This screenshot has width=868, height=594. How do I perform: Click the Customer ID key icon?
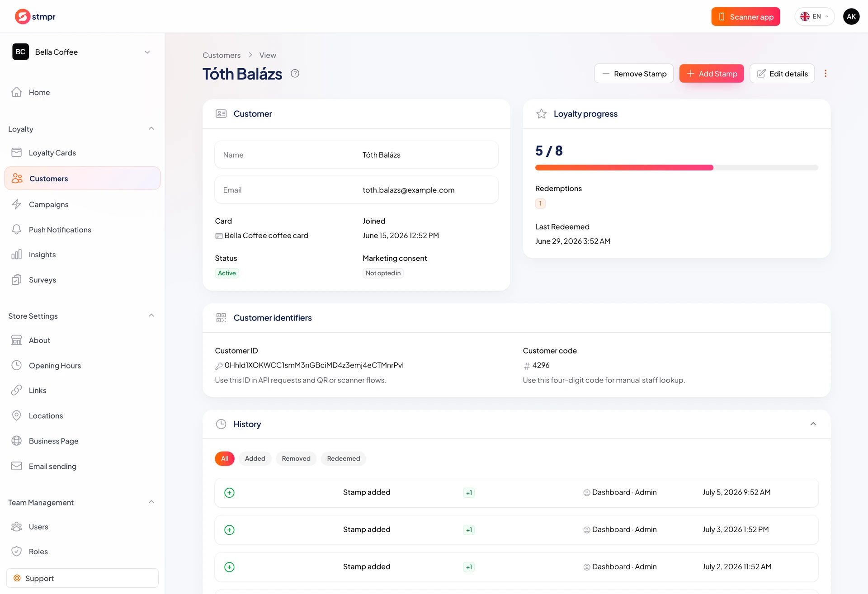click(x=219, y=366)
